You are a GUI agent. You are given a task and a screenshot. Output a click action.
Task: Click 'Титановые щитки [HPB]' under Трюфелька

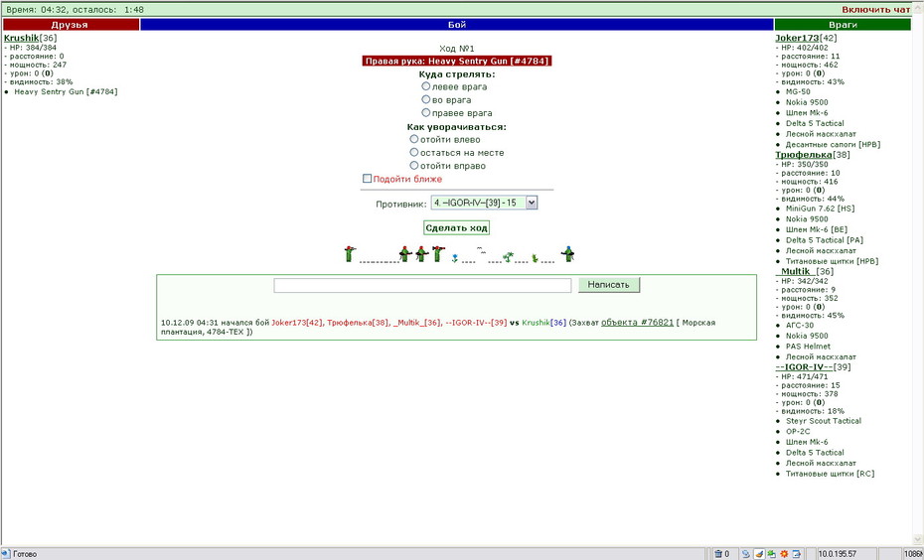pos(832,261)
